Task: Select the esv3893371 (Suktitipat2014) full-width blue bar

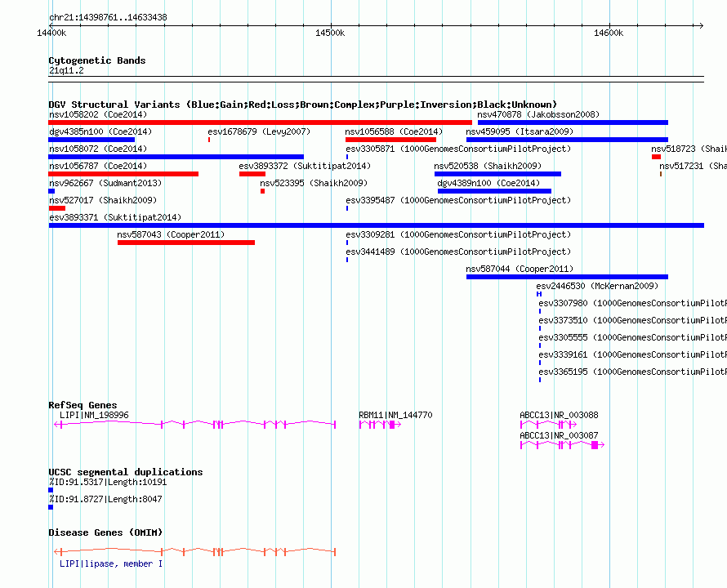Action: (x=376, y=225)
